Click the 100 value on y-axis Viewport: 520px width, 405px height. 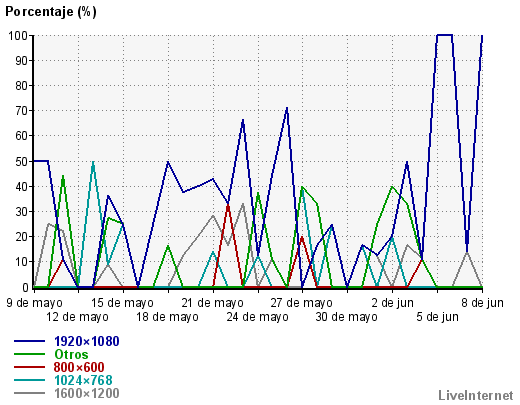pos(19,35)
